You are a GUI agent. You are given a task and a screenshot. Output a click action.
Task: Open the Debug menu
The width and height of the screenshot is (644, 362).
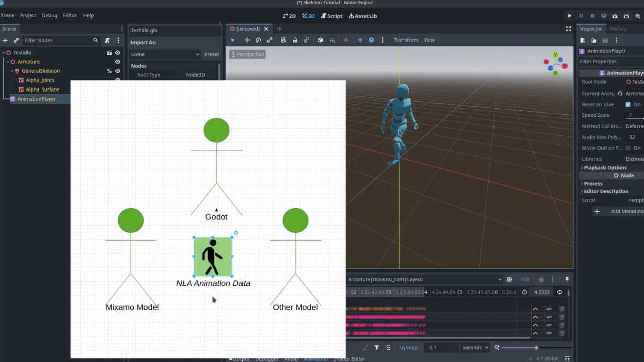pos(49,15)
